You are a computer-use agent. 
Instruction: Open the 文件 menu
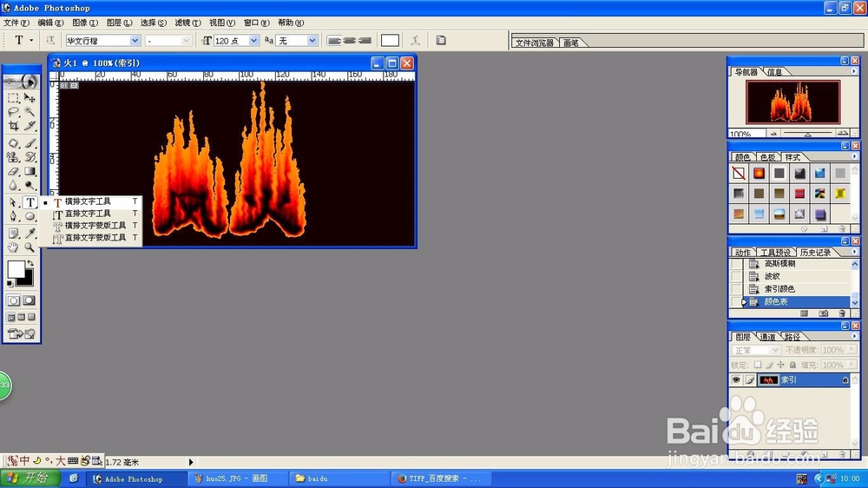(x=16, y=23)
